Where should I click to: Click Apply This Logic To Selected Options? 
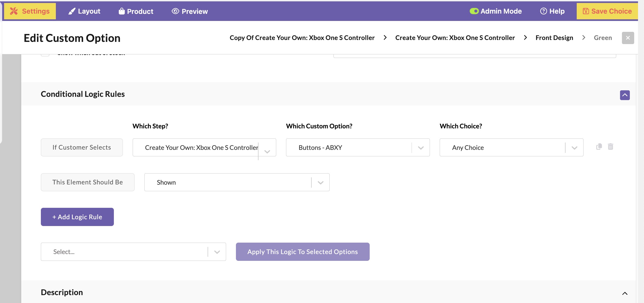click(x=302, y=252)
